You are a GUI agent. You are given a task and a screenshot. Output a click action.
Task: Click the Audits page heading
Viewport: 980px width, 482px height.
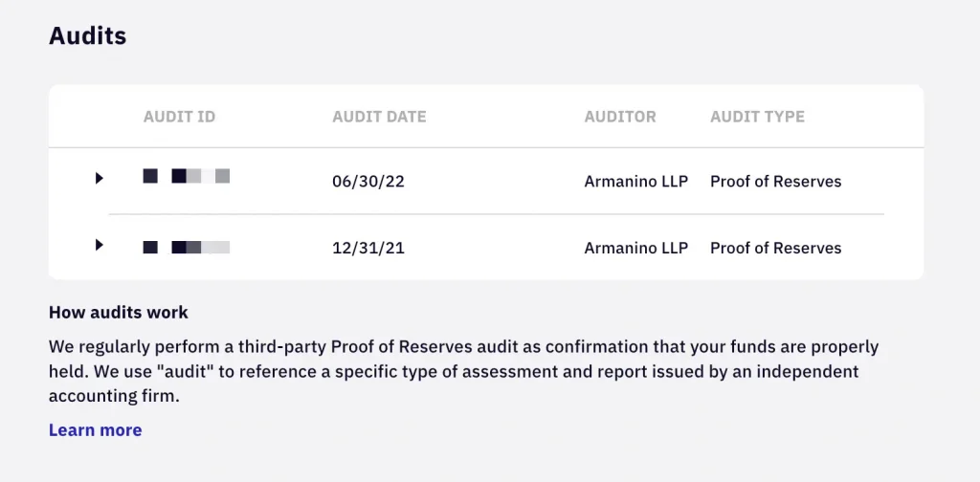[x=88, y=36]
